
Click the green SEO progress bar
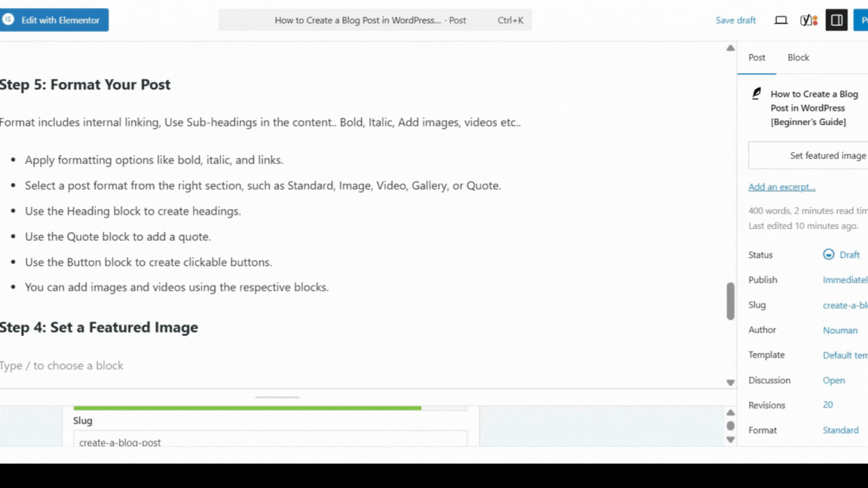click(x=247, y=408)
